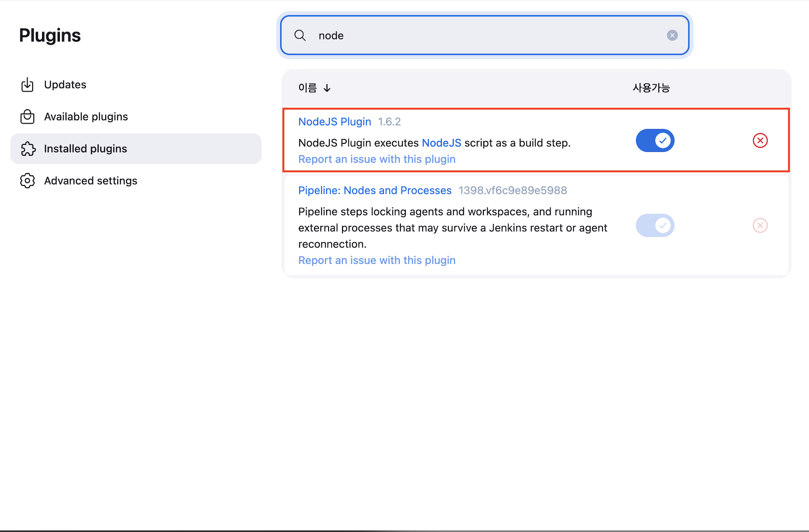Click the sort arrow next to 이름
This screenshot has height=532, width=809.
click(327, 88)
